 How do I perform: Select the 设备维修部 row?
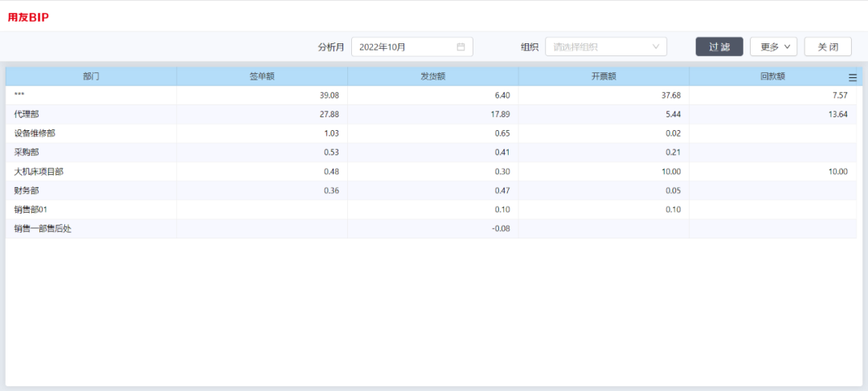[x=432, y=133]
